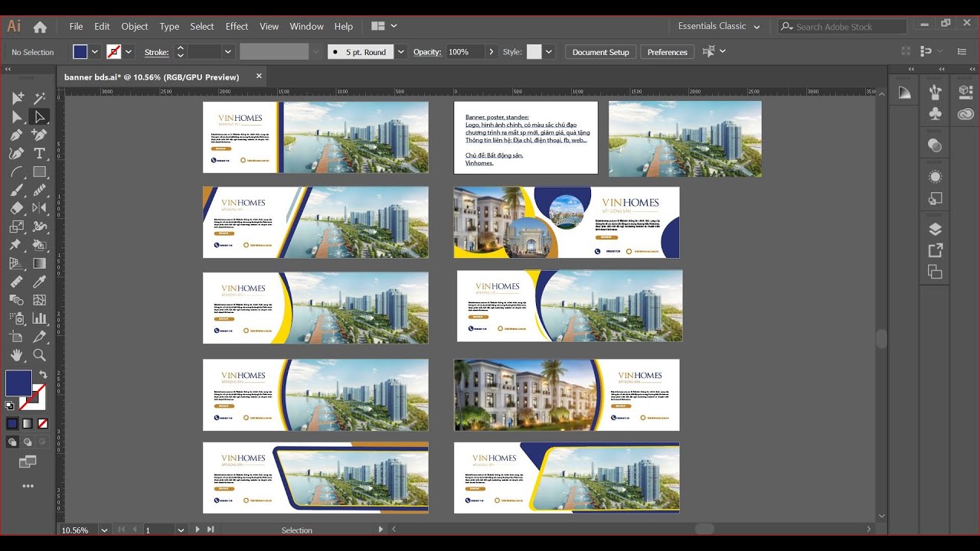Open the Symbols panel

[935, 113]
